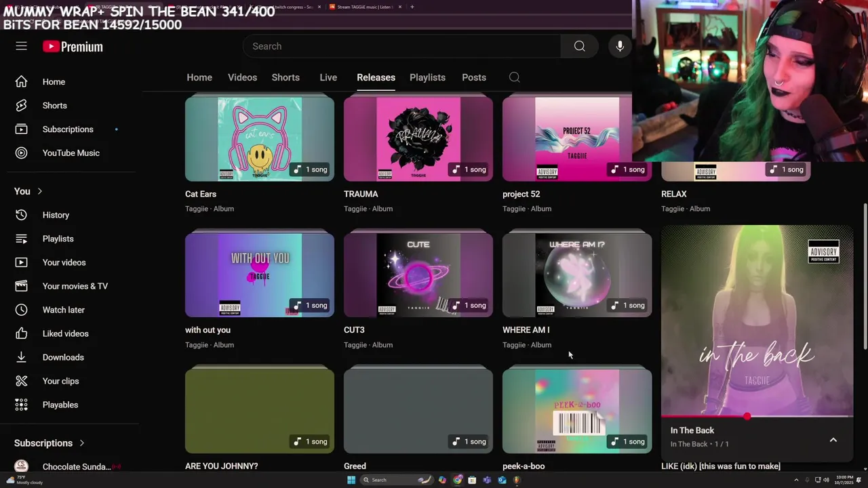This screenshot has width=868, height=488.
Task: Open the WHERE AM I album thumbnail
Action: (x=577, y=274)
